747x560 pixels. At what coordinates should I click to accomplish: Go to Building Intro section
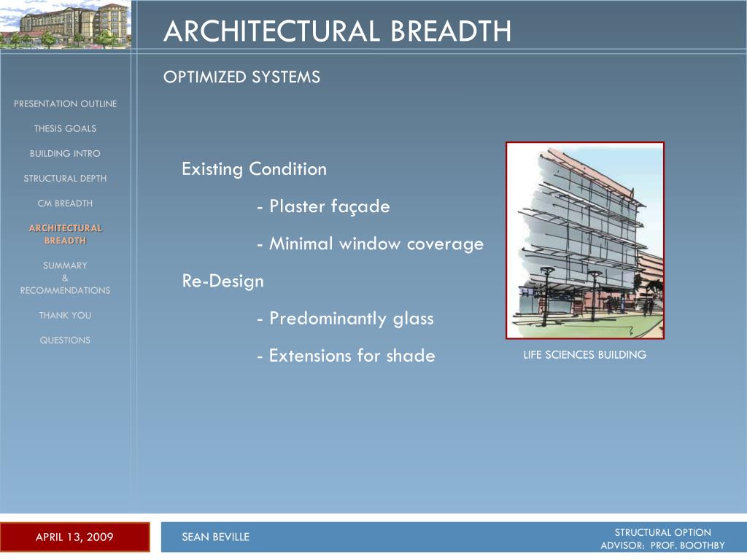(65, 153)
